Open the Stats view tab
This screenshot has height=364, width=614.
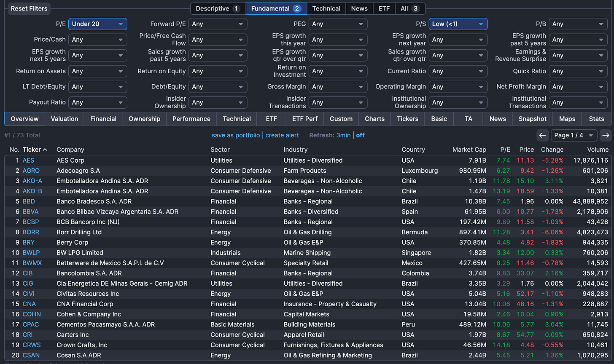[597, 119]
